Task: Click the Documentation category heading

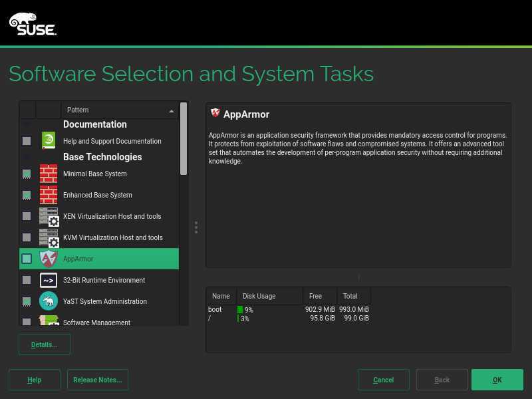Action: point(95,124)
